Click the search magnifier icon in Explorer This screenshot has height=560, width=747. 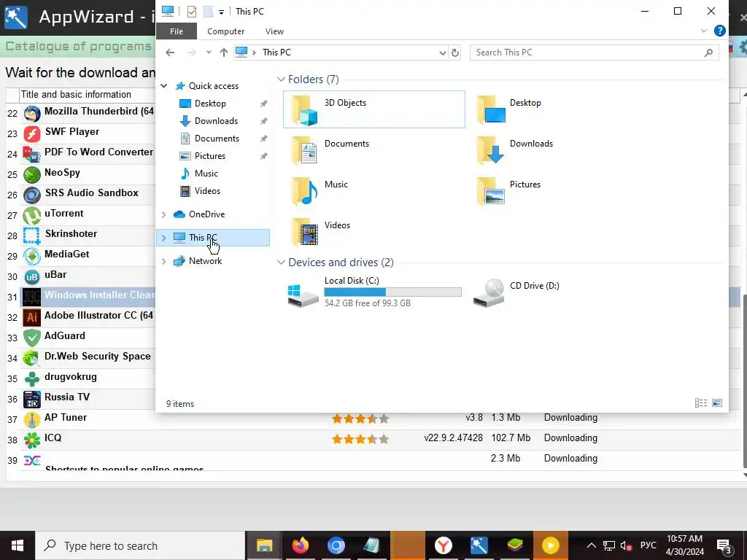point(708,52)
